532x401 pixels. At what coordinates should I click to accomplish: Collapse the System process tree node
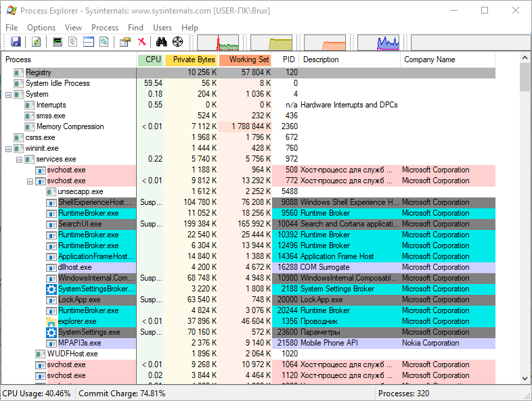pos(8,95)
